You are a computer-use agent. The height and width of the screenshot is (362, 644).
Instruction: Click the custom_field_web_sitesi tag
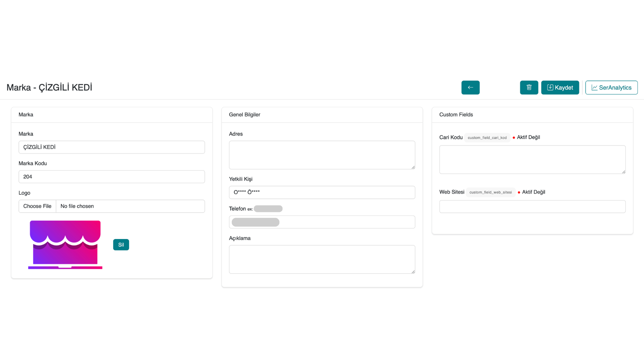tap(490, 192)
